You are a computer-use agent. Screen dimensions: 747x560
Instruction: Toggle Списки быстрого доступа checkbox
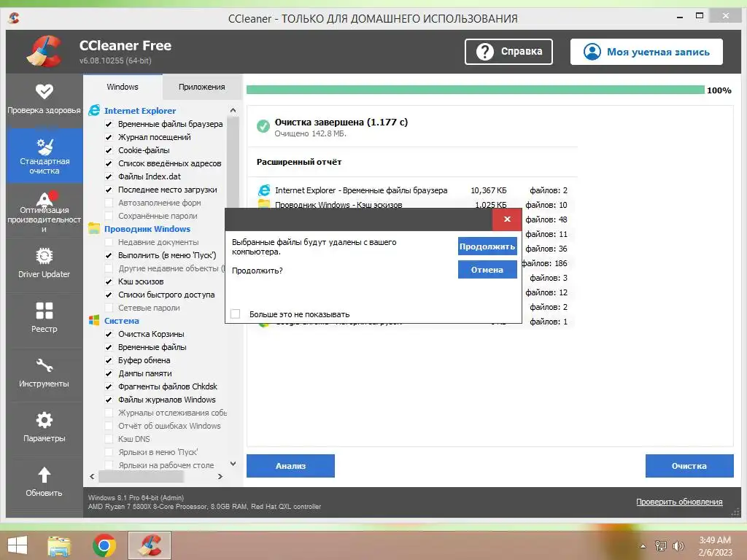pyautogui.click(x=109, y=295)
